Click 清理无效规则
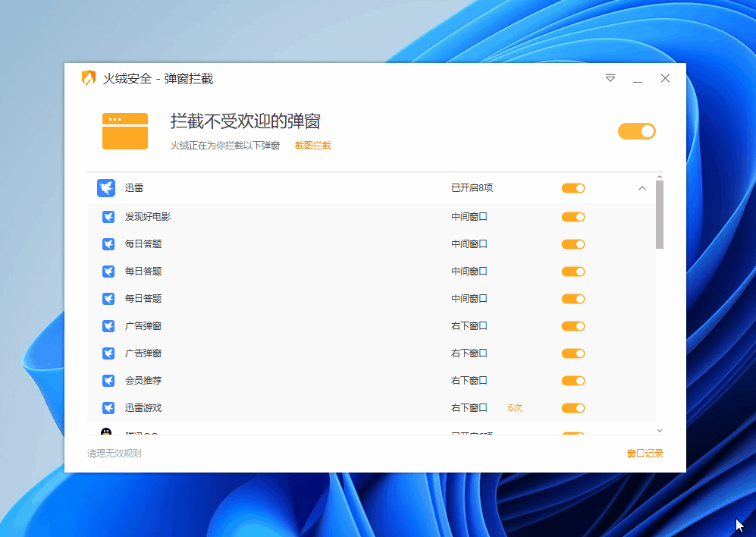This screenshot has width=756, height=537. click(114, 453)
